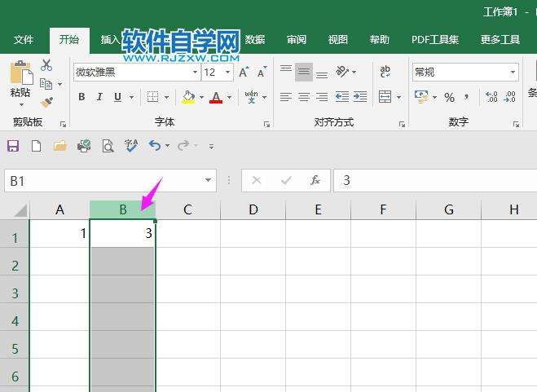
Task: Open the 文件 menu tab
Action: pos(24,40)
